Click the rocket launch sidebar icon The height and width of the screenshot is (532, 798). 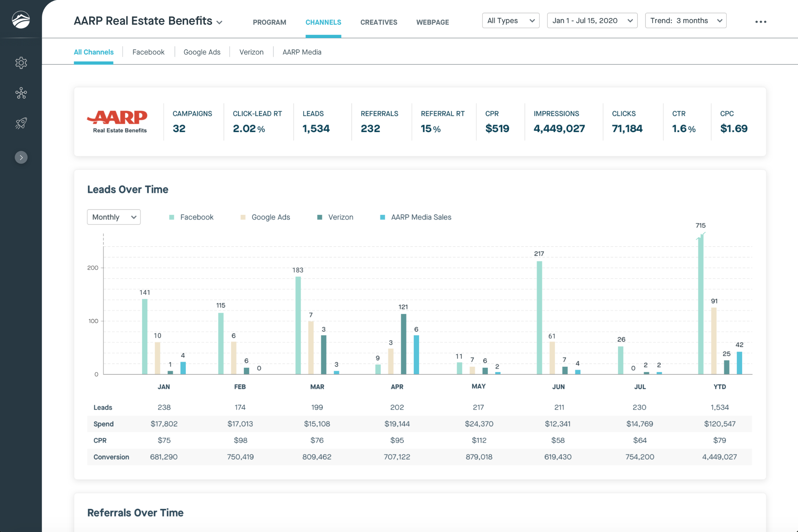(21, 123)
